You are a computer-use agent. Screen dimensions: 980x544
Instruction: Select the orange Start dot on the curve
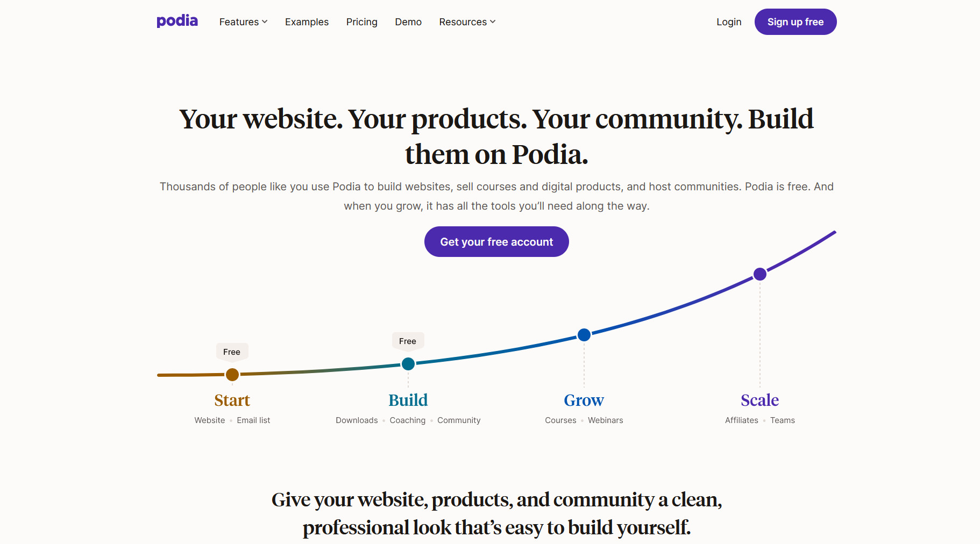coord(232,374)
